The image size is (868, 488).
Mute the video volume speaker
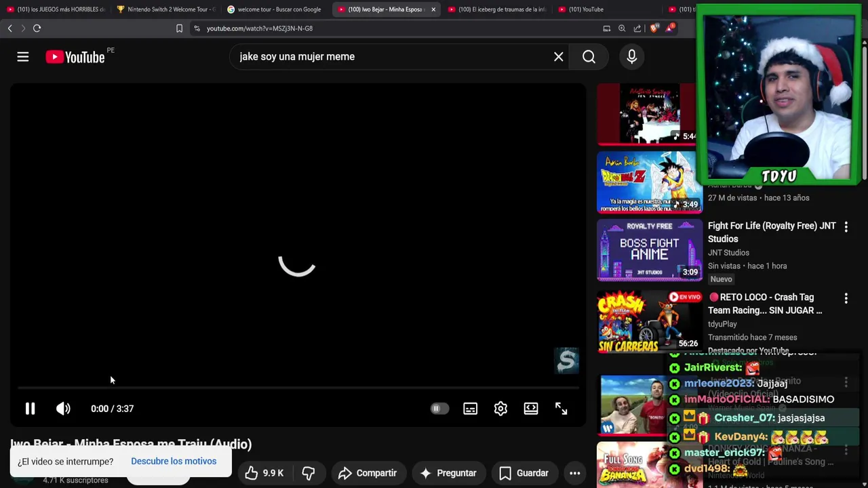click(x=63, y=409)
